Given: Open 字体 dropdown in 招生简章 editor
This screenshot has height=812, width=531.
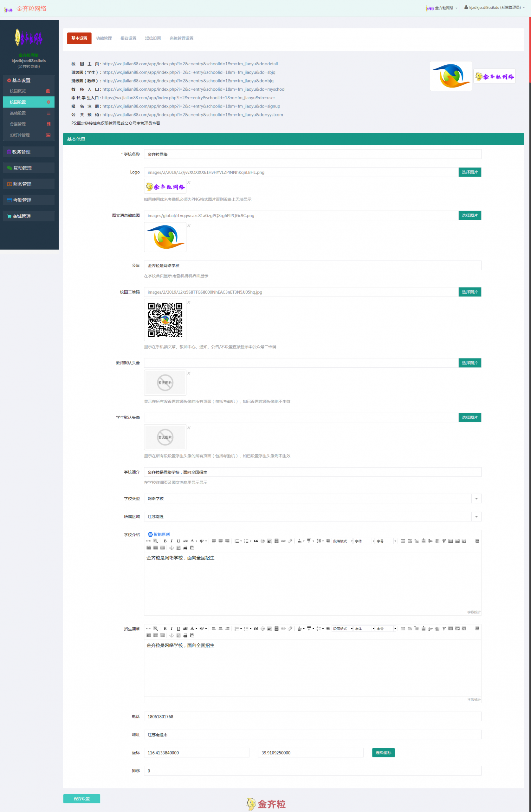Looking at the screenshot, I should pyautogui.click(x=365, y=629).
